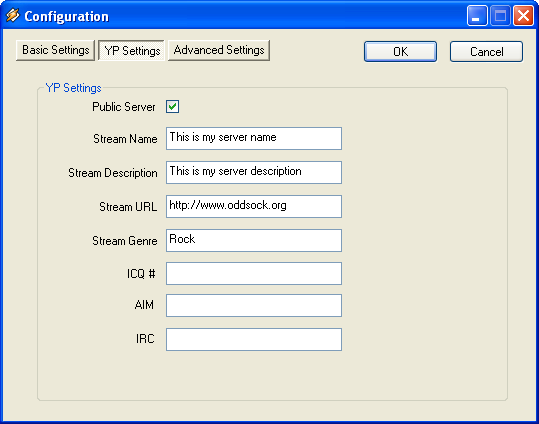The width and height of the screenshot is (539, 424).
Task: Uncheck the Public Server checkbox
Action: (x=172, y=107)
